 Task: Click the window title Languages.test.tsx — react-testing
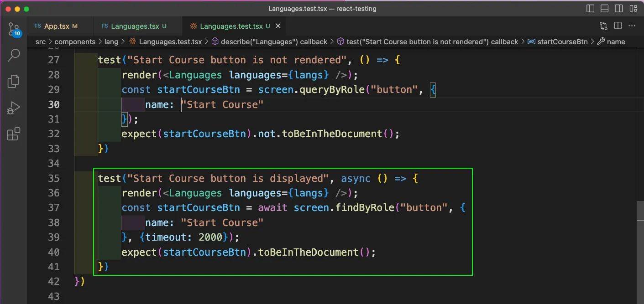click(322, 9)
